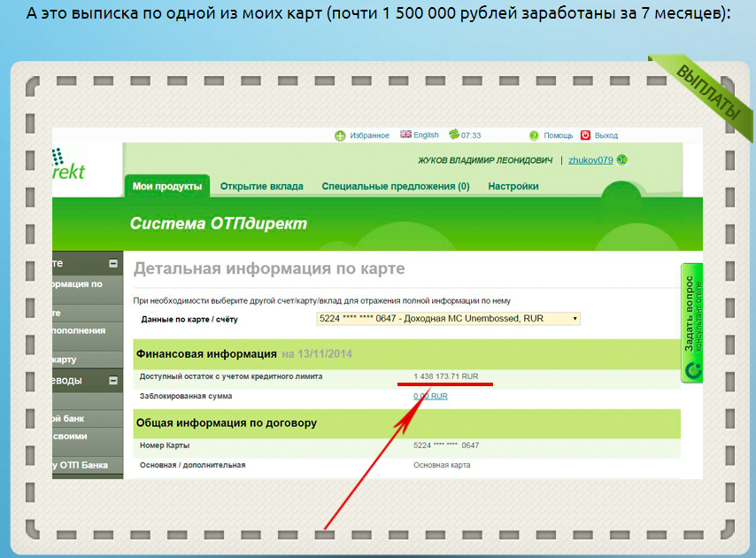
Task: Click the balance value 1 438 173.71 RUR
Action: [446, 376]
